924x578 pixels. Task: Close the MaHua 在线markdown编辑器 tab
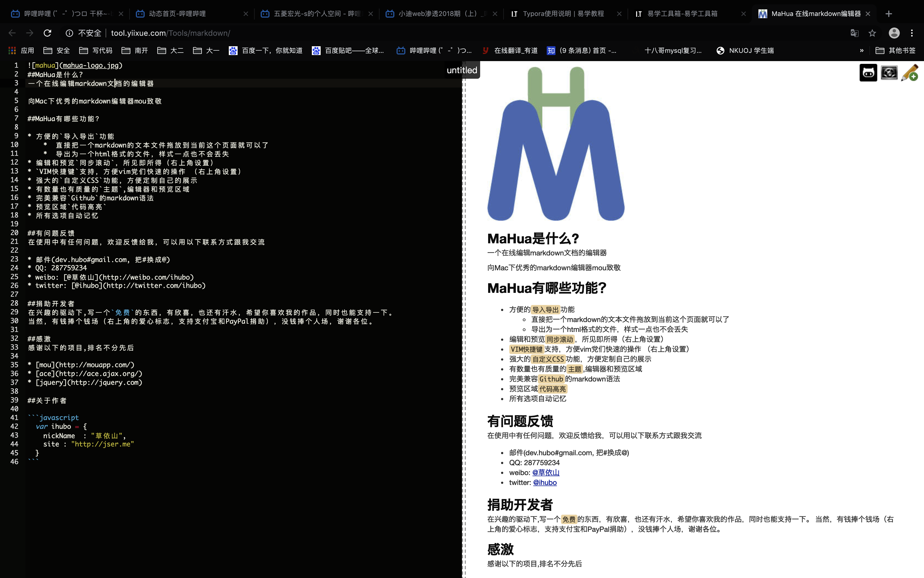coord(868,14)
